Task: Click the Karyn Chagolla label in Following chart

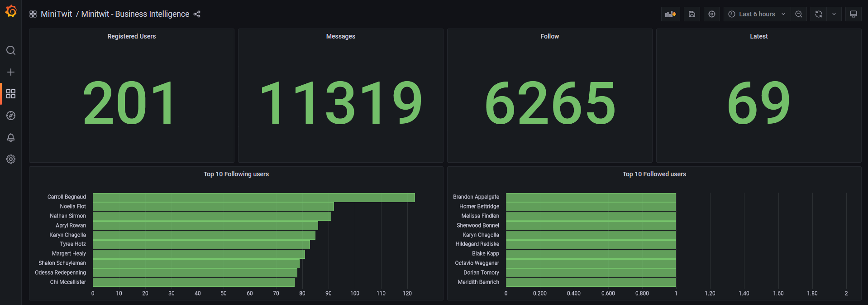Action: tap(67, 235)
